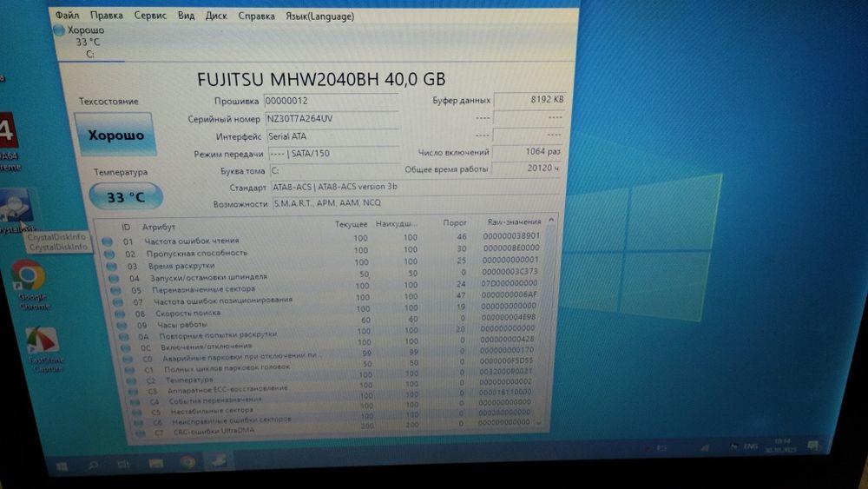Viewport: 868px width, 489px height.
Task: Open the FastStone Capture desktop shortcut
Action: [44, 350]
